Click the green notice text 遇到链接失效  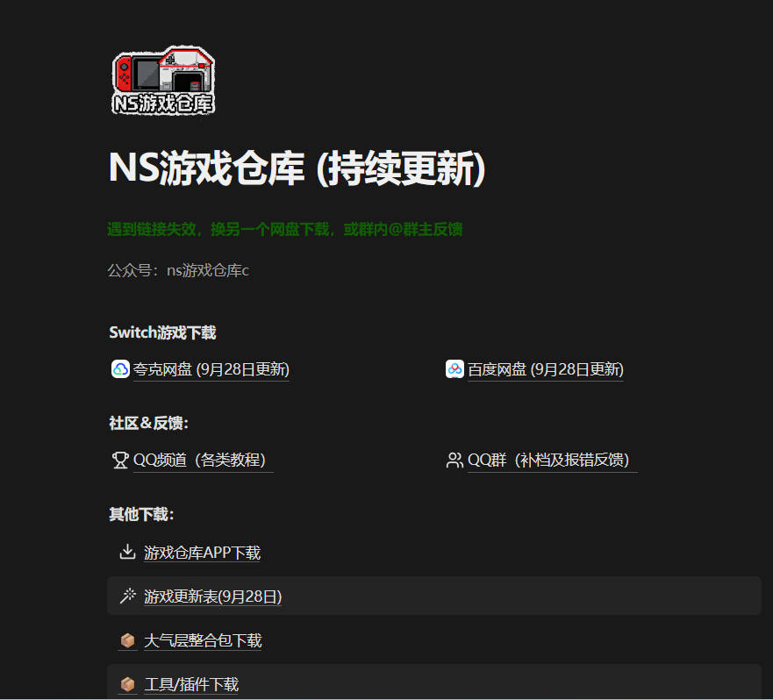pyautogui.click(x=285, y=229)
